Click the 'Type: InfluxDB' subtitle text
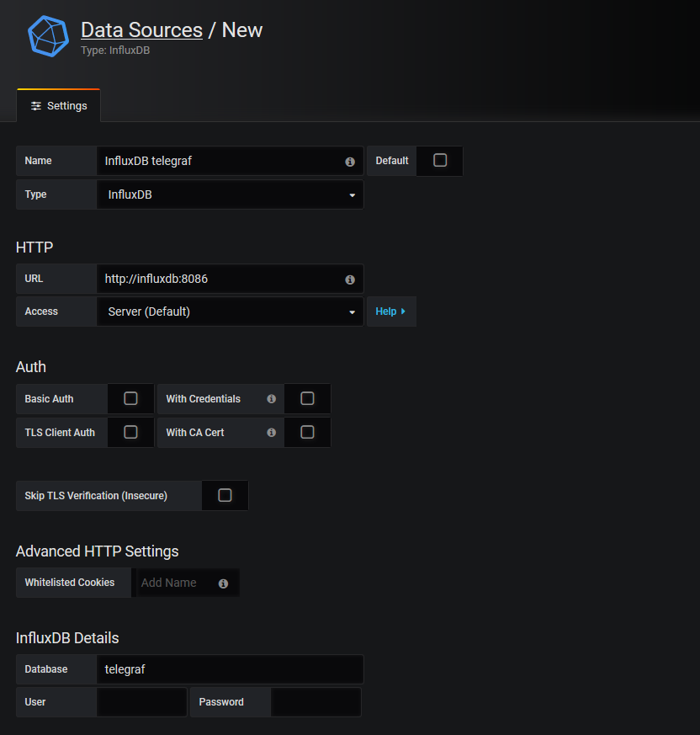The height and width of the screenshot is (735, 700). pyautogui.click(x=115, y=51)
